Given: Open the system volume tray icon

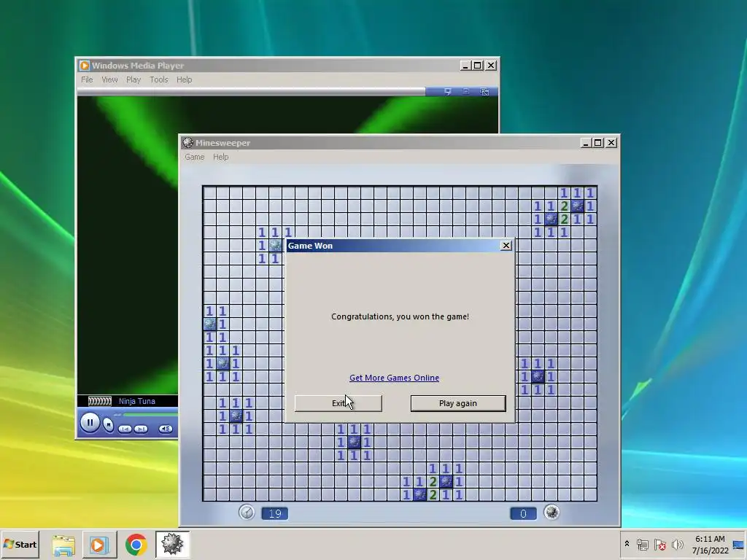Looking at the screenshot, I should [x=677, y=544].
